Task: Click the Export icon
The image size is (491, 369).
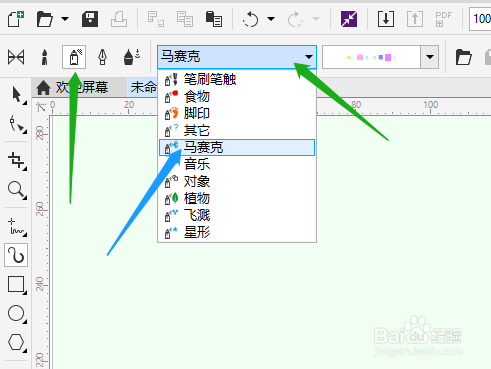Action: pos(415,19)
